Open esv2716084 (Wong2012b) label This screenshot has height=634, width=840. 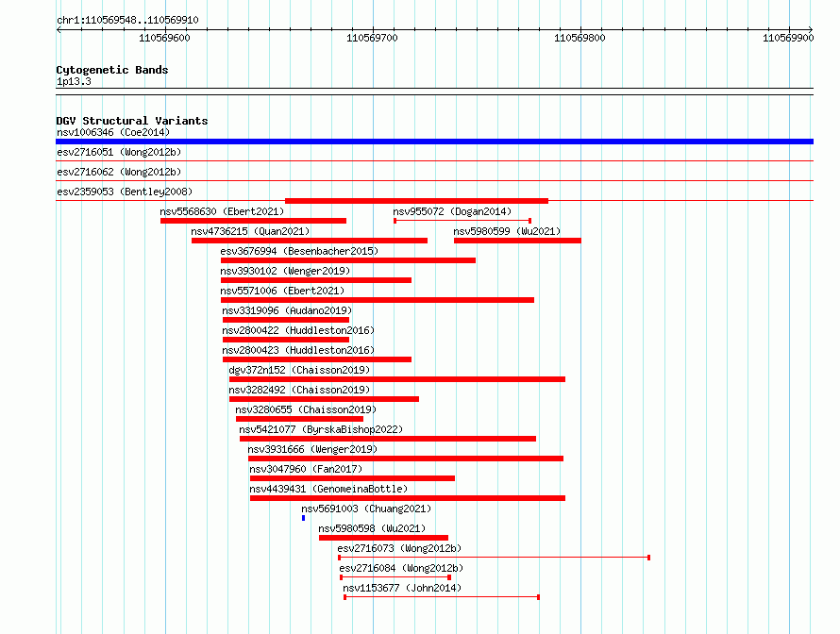[x=401, y=568]
